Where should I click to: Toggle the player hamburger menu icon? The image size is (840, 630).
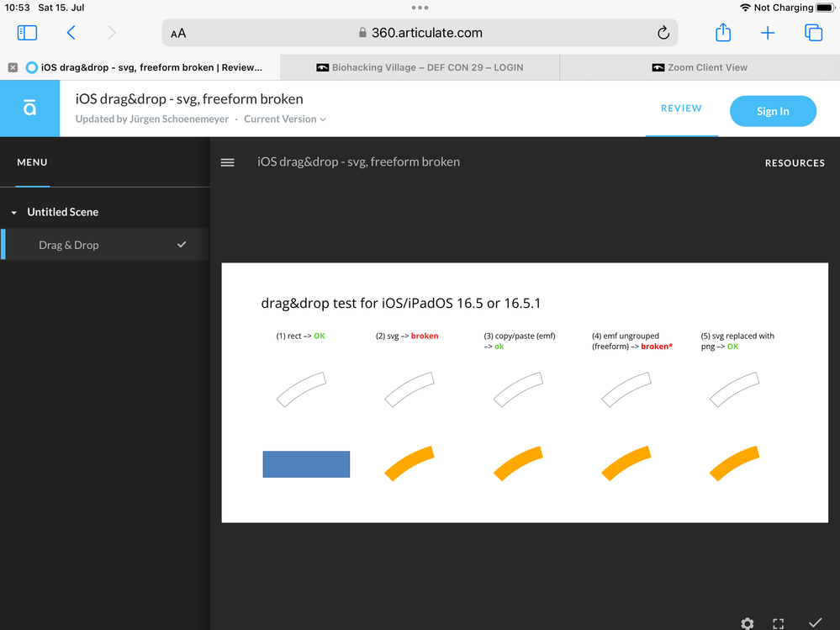pos(227,162)
